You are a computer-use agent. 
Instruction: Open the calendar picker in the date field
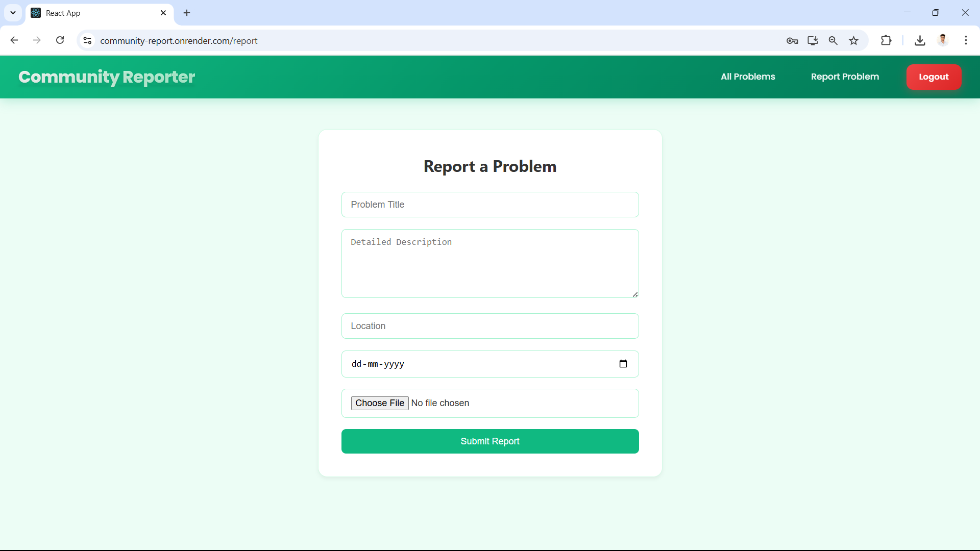pyautogui.click(x=623, y=364)
